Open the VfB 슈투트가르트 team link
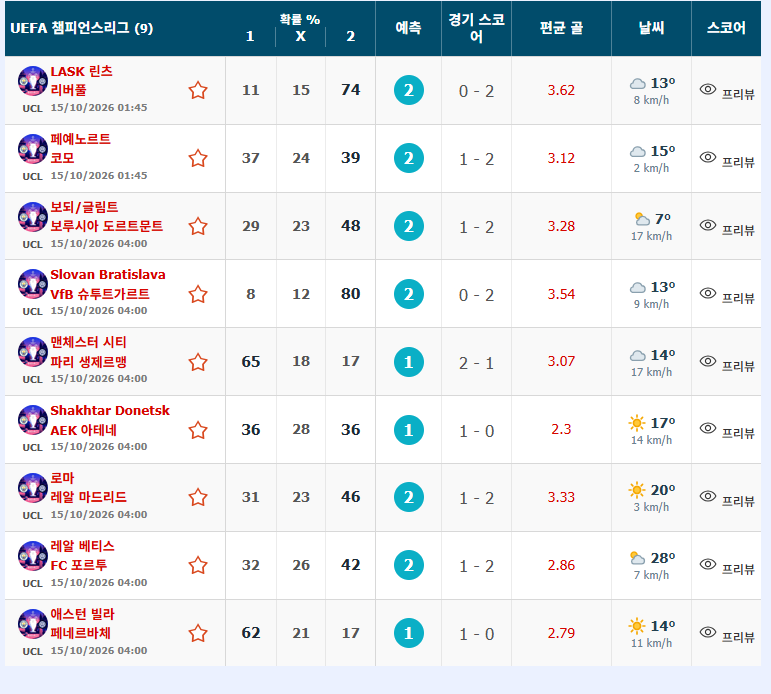 tap(100, 294)
